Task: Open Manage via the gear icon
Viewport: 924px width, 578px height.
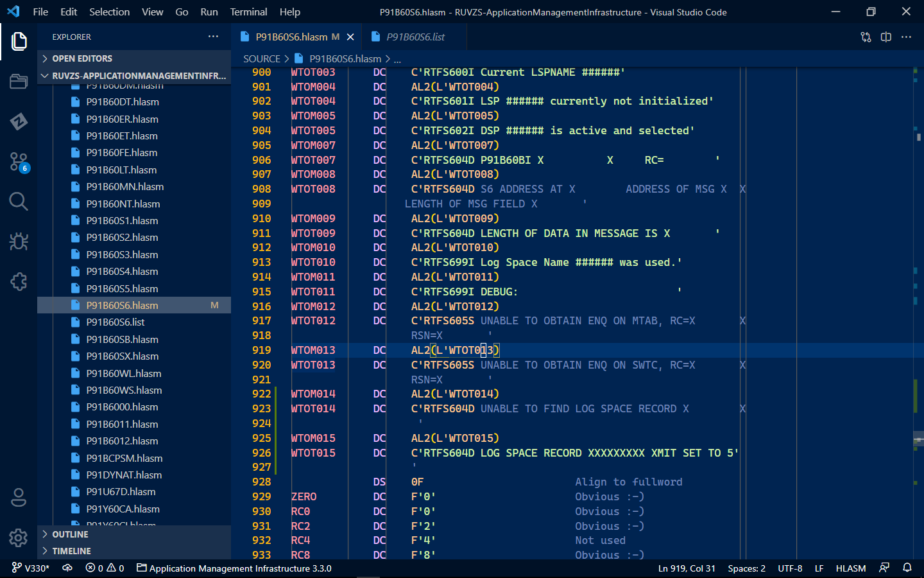Action: point(18,538)
